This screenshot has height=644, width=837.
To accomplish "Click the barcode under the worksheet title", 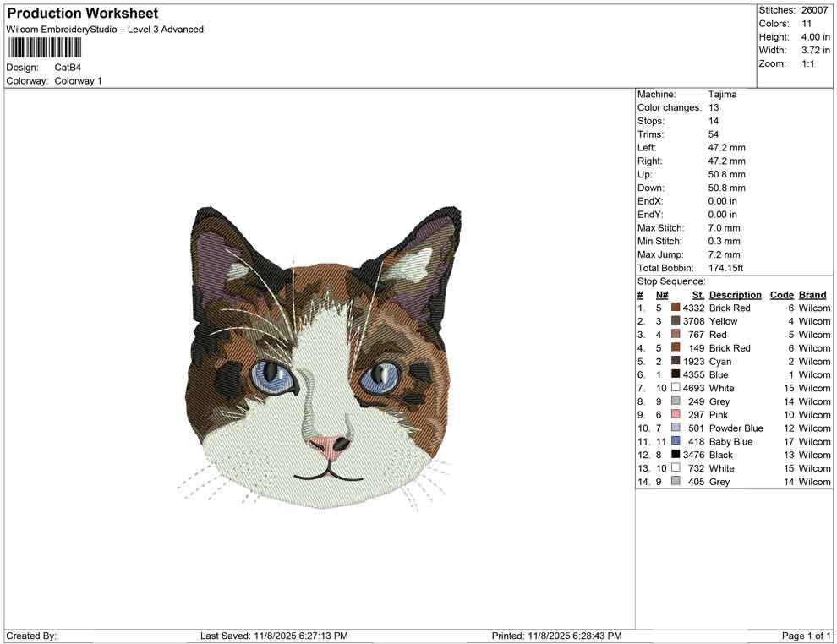I will [44, 48].
